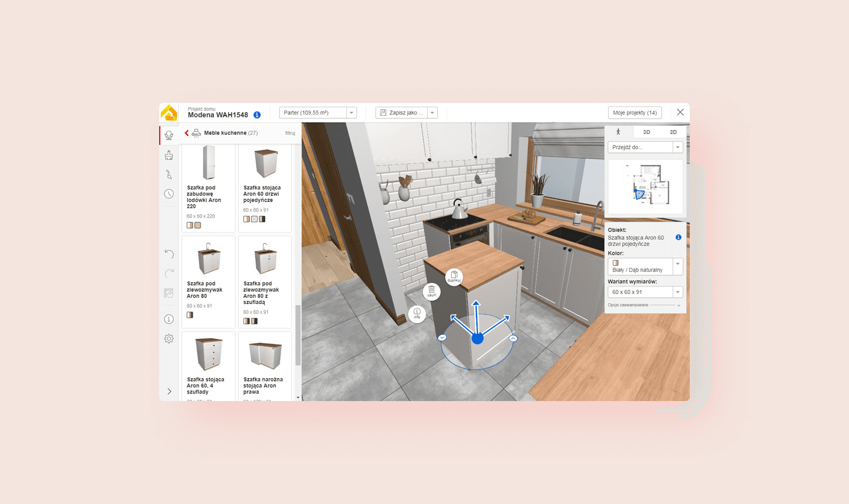This screenshot has width=849, height=504.
Task: Pick second color swatch of lodówki Aron 220
Action: pos(197,225)
